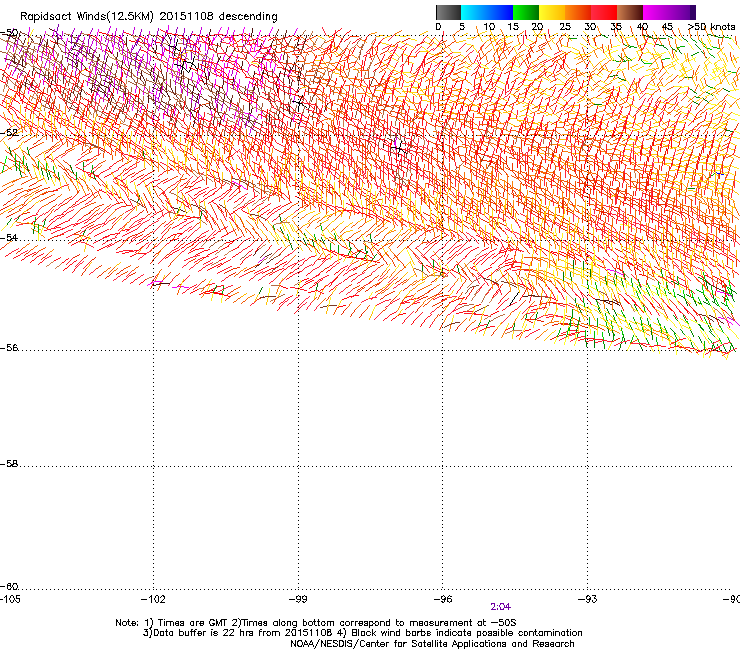The width and height of the screenshot is (740, 650).
Task: Click the Rapidscat Winds title text
Action: [149, 17]
